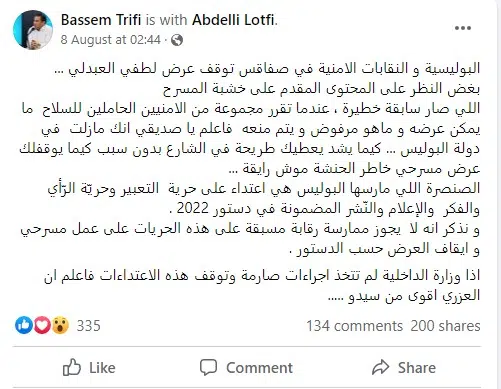Open the three-dot post options menu
Viewport: 501px width, 389px height.
click(463, 28)
